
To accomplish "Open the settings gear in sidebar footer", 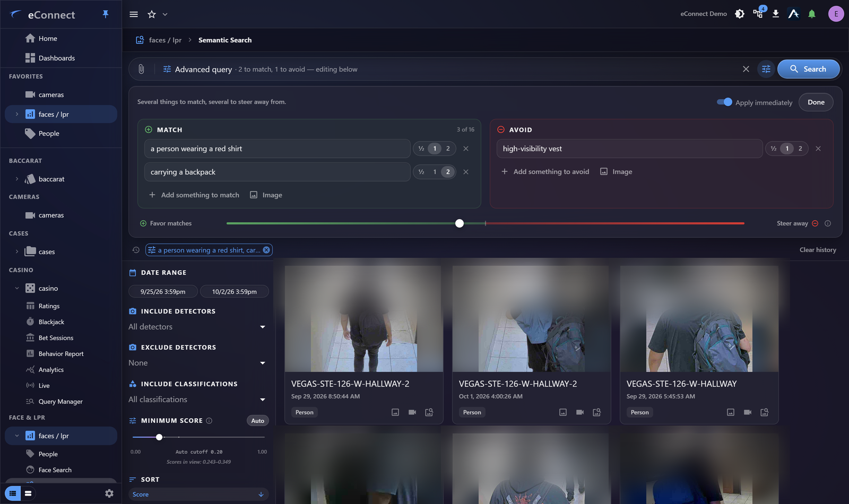I will [109, 493].
